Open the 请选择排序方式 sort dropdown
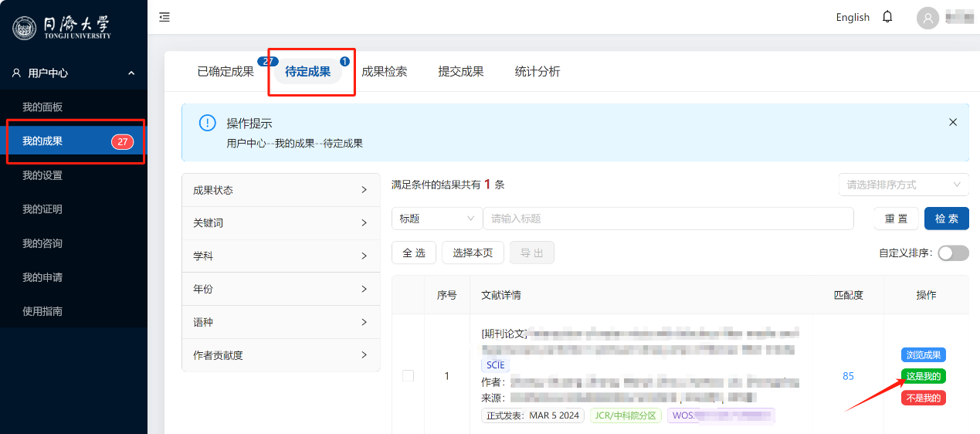This screenshot has width=980, height=434. click(904, 185)
